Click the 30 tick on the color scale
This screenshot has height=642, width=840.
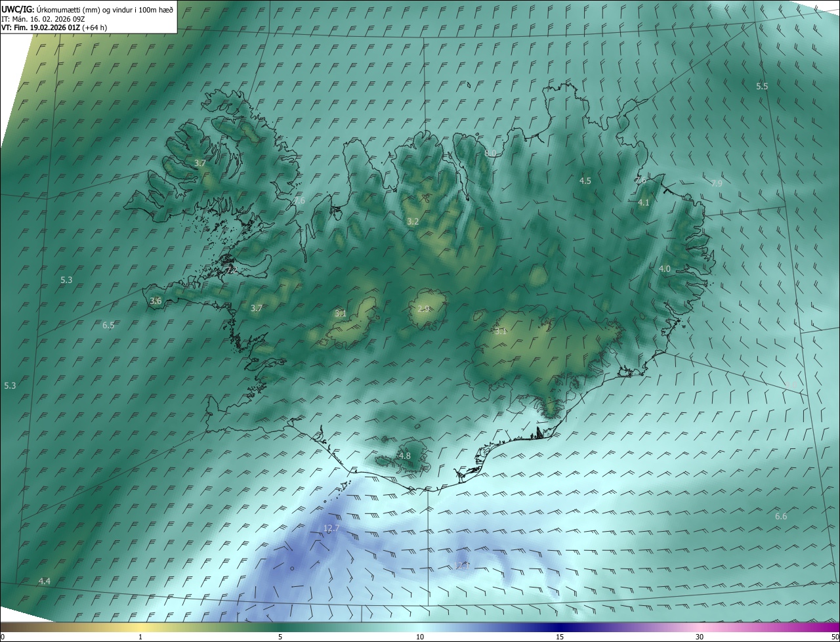700,637
